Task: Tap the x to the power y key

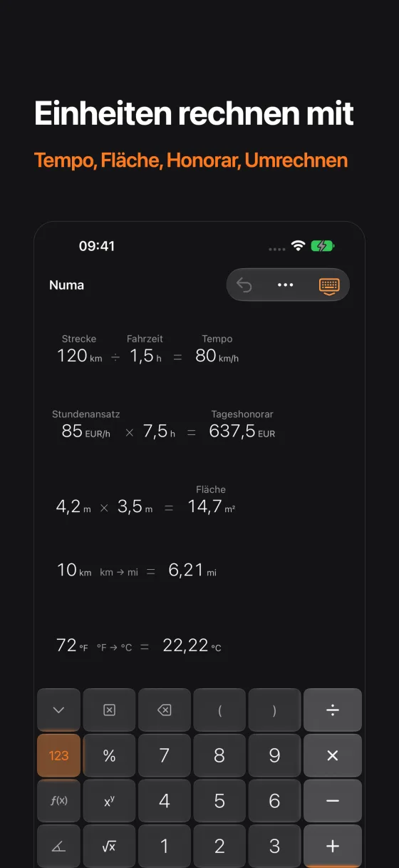Action: tap(109, 800)
